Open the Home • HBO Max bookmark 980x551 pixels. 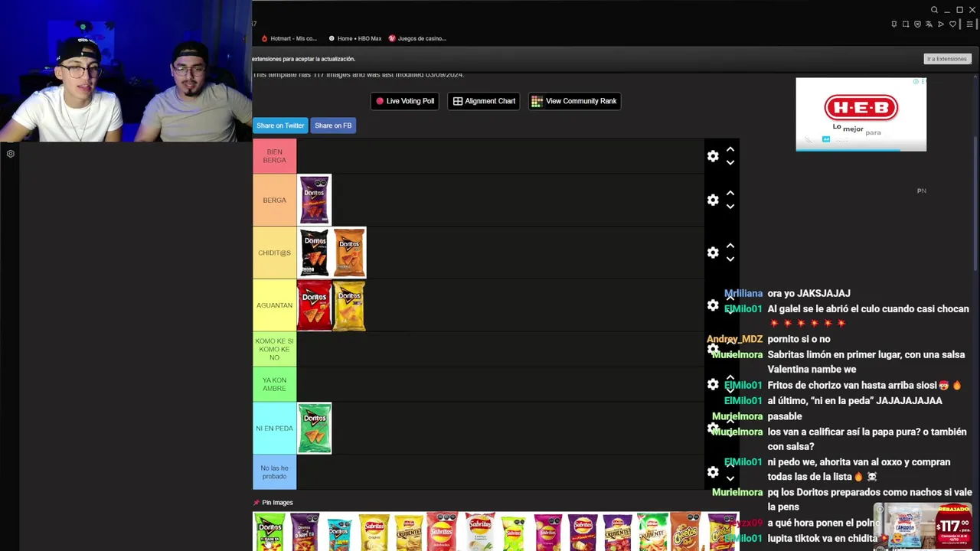pos(354,38)
